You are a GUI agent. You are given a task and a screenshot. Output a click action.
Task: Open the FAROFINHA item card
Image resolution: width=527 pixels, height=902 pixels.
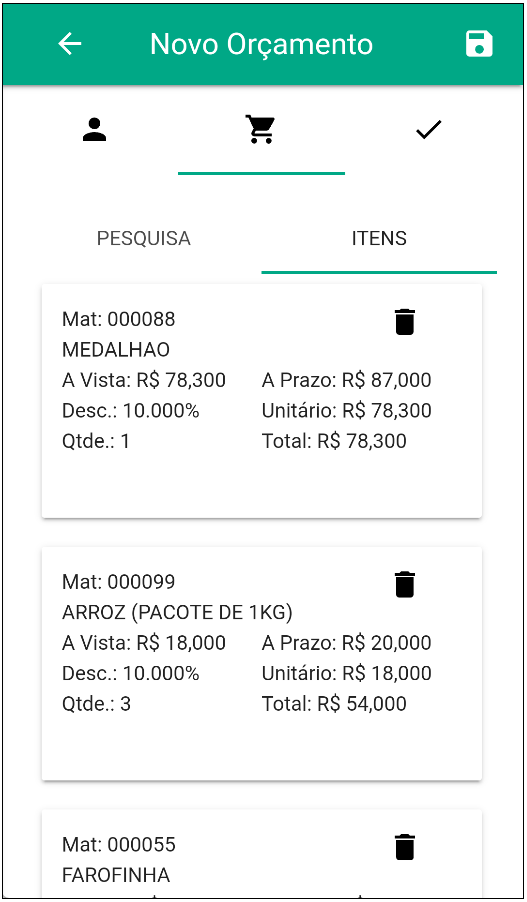(x=262, y=854)
